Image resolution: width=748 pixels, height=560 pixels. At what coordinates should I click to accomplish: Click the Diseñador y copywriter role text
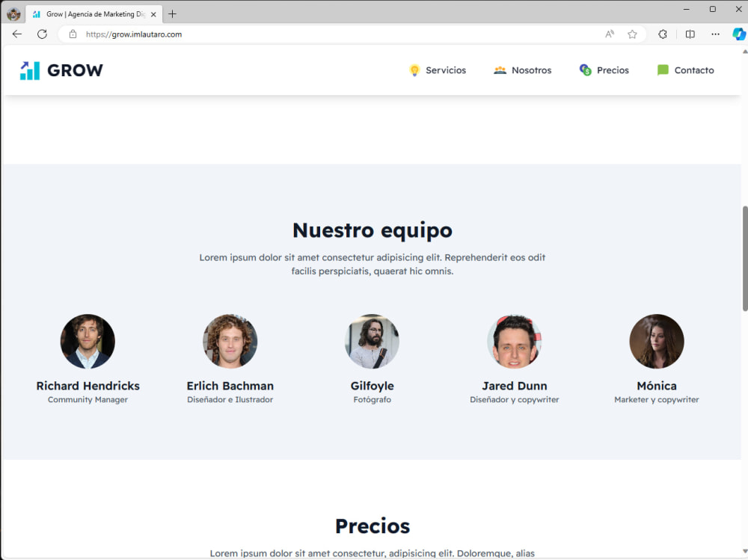tap(515, 400)
